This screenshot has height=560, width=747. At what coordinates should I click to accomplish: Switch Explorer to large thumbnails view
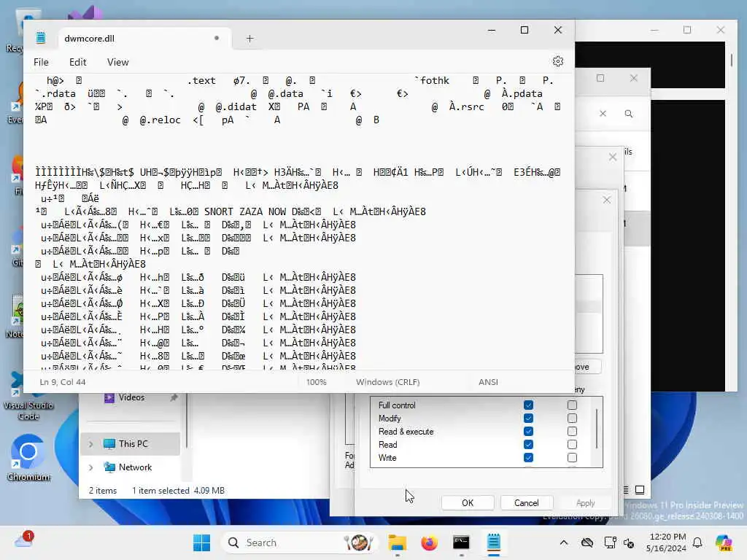(640, 490)
